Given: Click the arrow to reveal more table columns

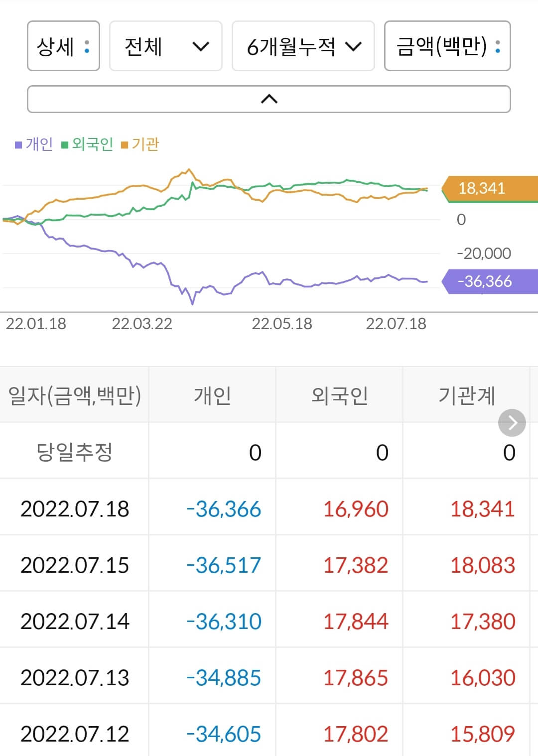Looking at the screenshot, I should [x=512, y=423].
